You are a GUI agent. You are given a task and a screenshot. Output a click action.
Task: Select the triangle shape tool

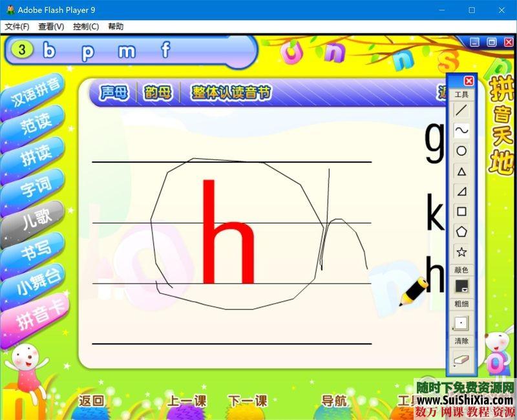coord(461,171)
